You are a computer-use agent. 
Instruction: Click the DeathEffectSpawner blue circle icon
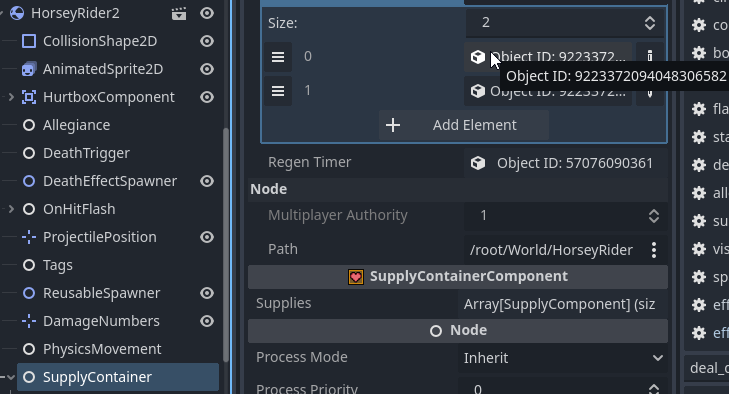29,181
